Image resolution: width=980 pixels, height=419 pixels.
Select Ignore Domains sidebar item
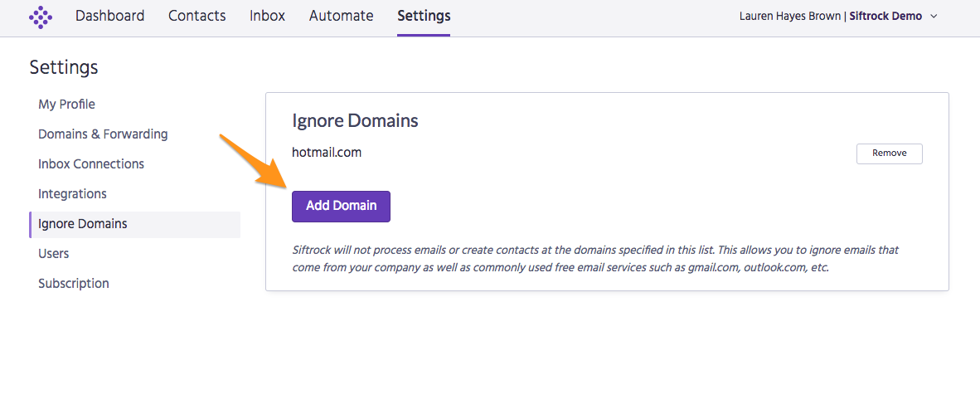point(134,224)
